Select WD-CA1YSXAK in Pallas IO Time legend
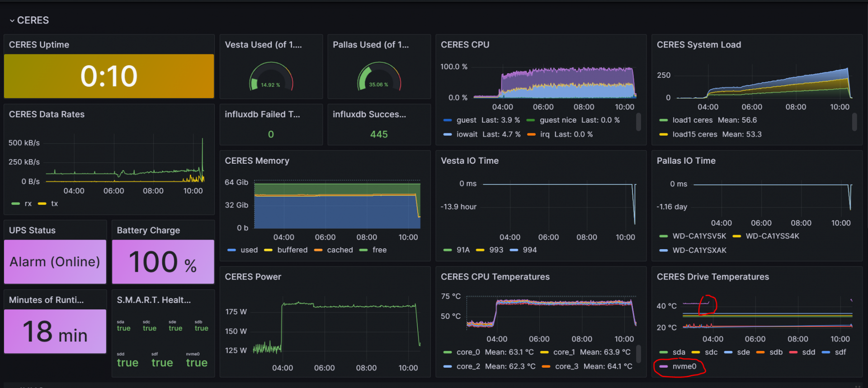The image size is (868, 388). click(x=699, y=250)
